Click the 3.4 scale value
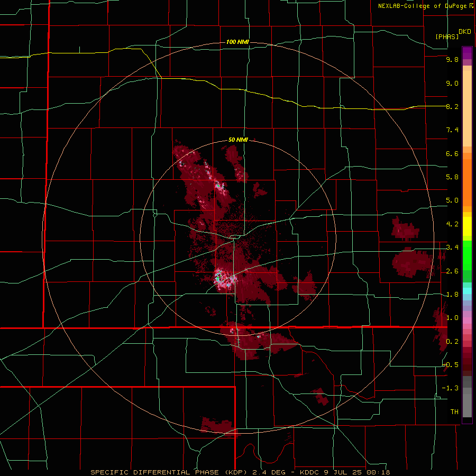Image resolution: width=476 pixels, height=476 pixels. tap(452, 248)
